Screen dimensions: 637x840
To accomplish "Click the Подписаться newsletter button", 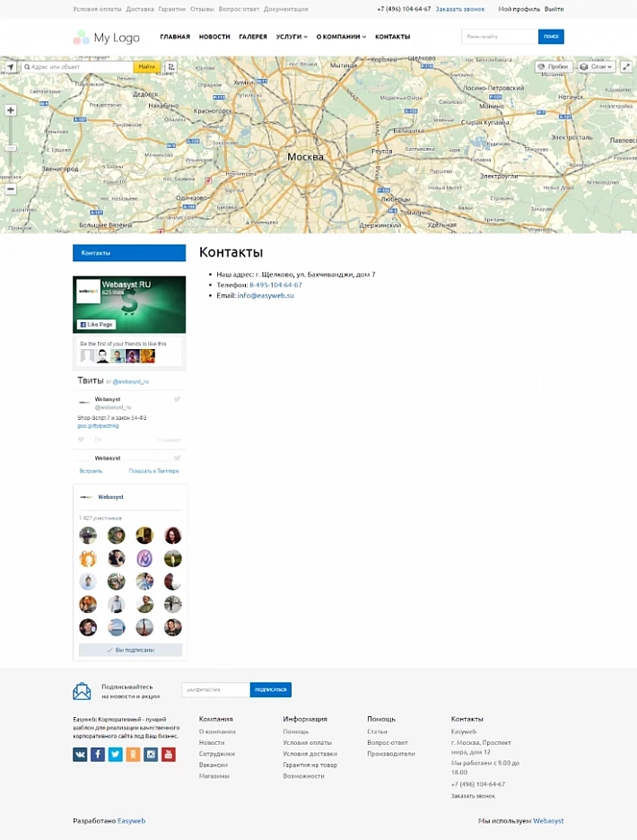I will click(270, 690).
